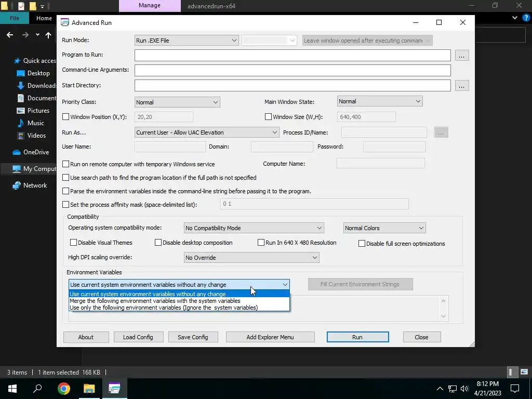Screen dimensions: 532x399
Task: Toggle Disable full screen optimizations checkbox
Action: coord(362,244)
